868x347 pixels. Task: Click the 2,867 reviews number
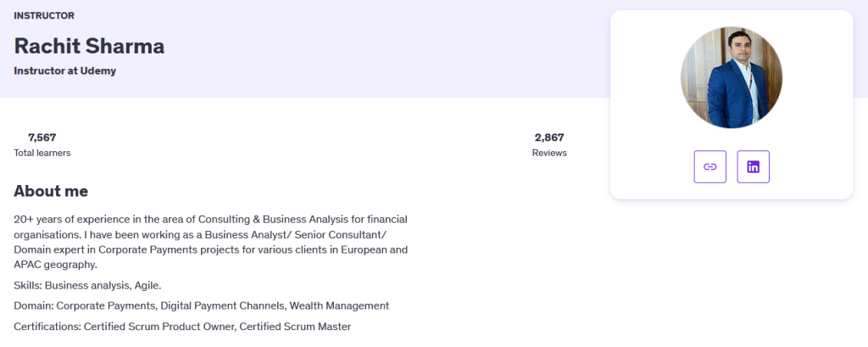(x=549, y=137)
